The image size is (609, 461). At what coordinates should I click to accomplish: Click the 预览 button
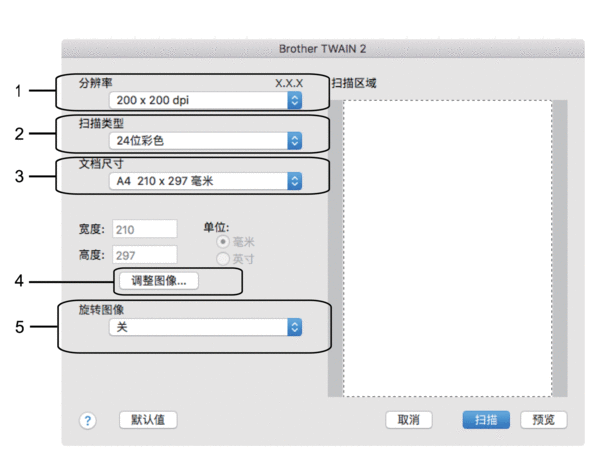pos(543,420)
